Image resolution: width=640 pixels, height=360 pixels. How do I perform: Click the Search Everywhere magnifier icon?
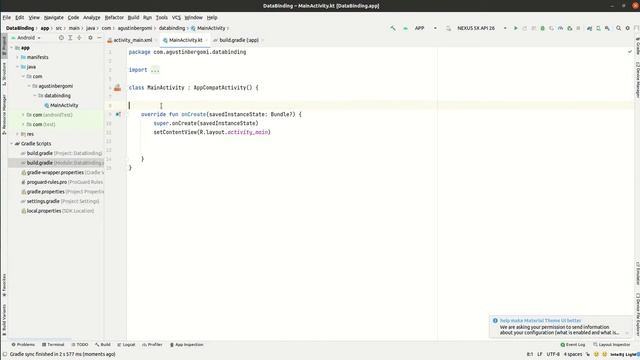click(x=618, y=28)
